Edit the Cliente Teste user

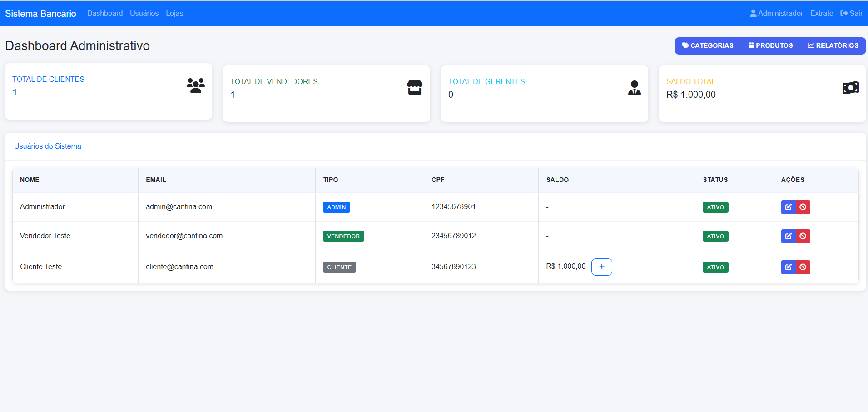click(x=789, y=267)
